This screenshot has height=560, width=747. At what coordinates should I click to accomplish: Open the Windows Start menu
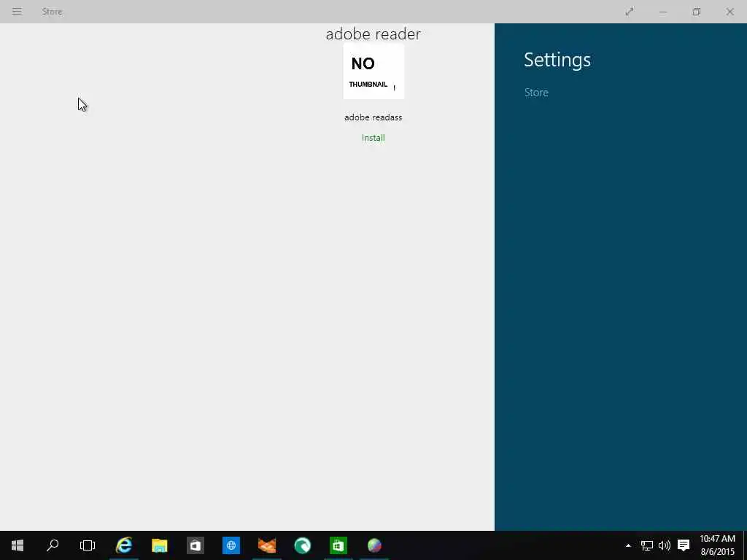18,545
